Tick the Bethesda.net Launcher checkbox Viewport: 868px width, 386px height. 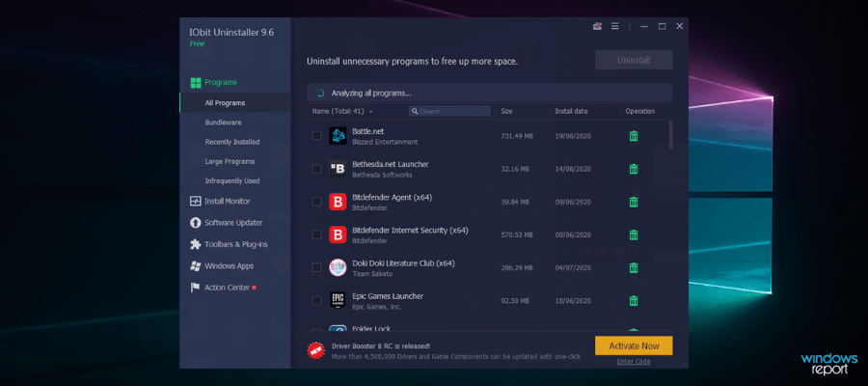[316, 169]
